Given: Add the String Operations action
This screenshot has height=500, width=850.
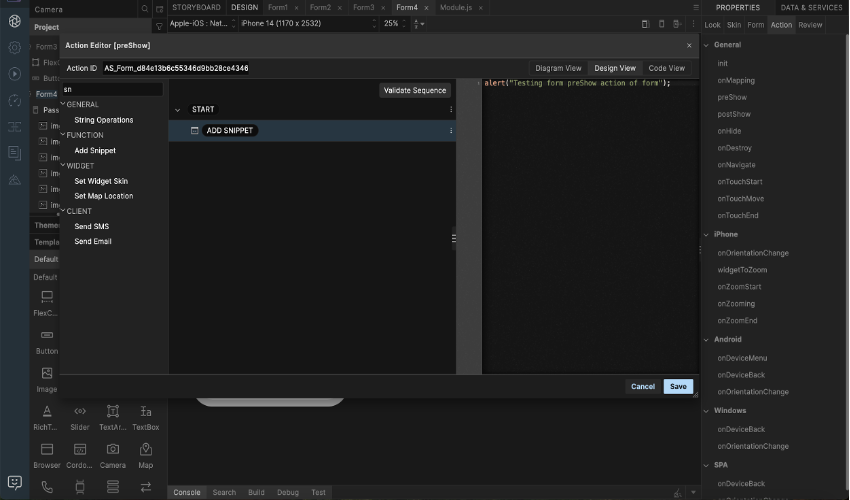Looking at the screenshot, I should (104, 120).
